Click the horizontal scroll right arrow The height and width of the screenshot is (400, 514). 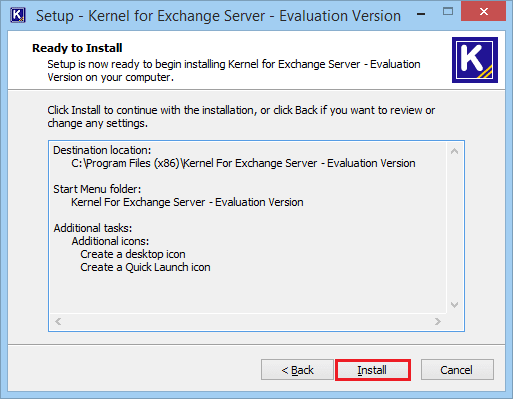tap(438, 321)
